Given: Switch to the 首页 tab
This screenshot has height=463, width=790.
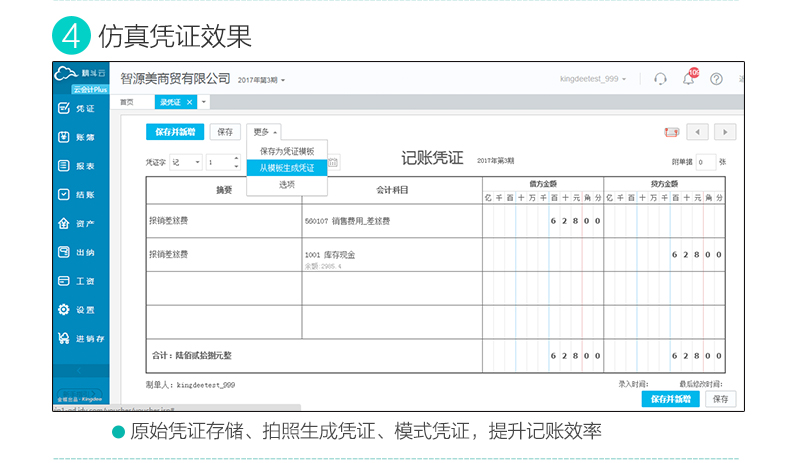Looking at the screenshot, I should click(x=127, y=102).
